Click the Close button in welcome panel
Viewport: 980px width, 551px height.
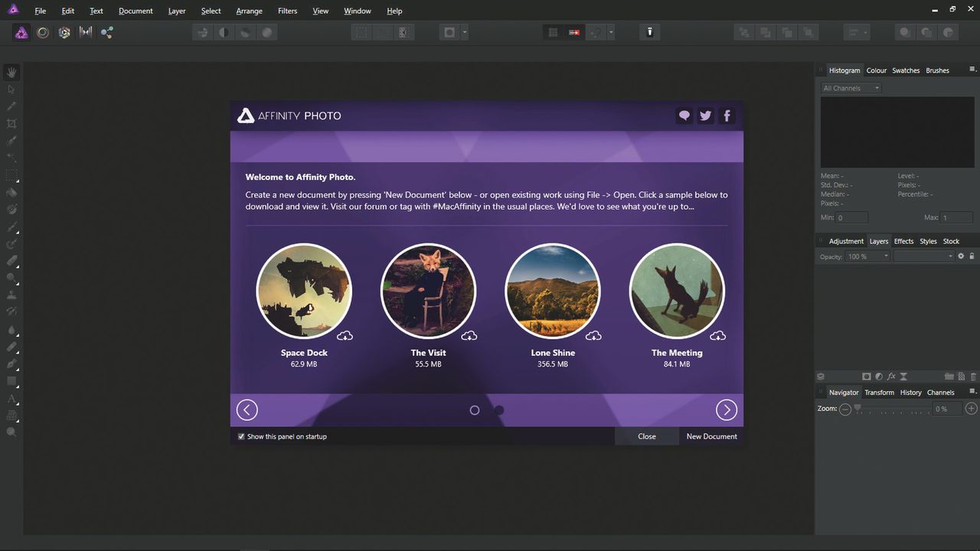click(x=647, y=436)
